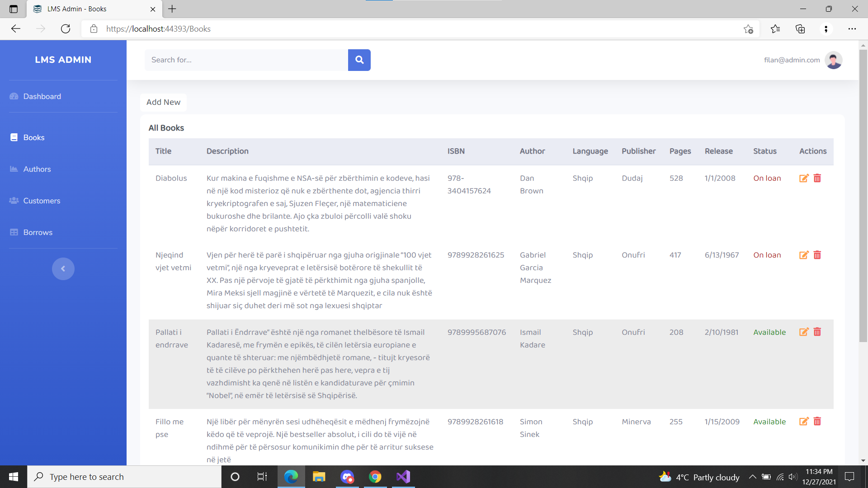Collapse the sidebar with chevron toggle
868x488 pixels.
pos(63,269)
